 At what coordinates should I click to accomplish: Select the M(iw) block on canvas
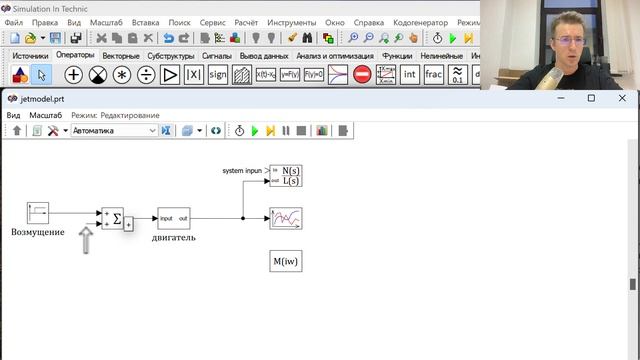[x=286, y=261]
